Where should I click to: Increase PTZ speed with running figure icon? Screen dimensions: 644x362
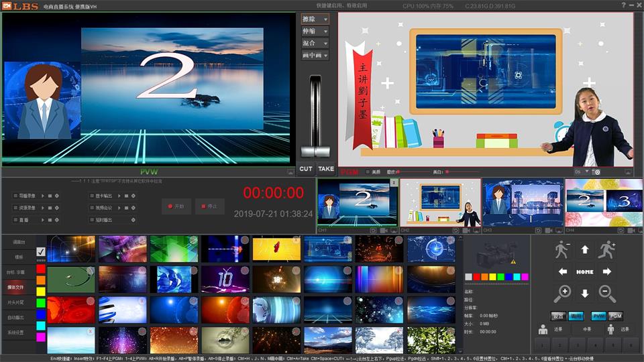click(x=607, y=249)
